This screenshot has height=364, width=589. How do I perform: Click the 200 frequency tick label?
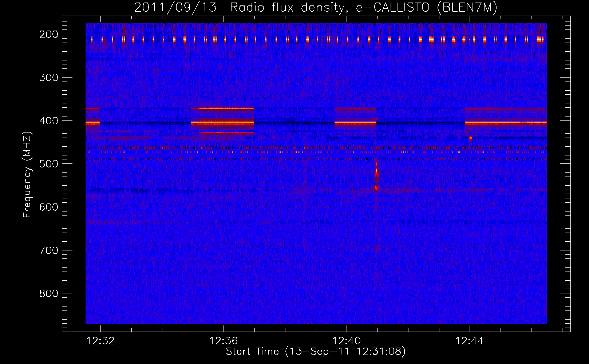click(x=49, y=34)
